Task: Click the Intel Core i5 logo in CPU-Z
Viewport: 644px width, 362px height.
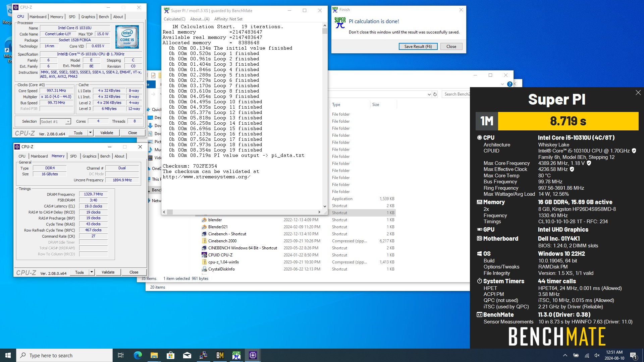Action: (x=127, y=37)
